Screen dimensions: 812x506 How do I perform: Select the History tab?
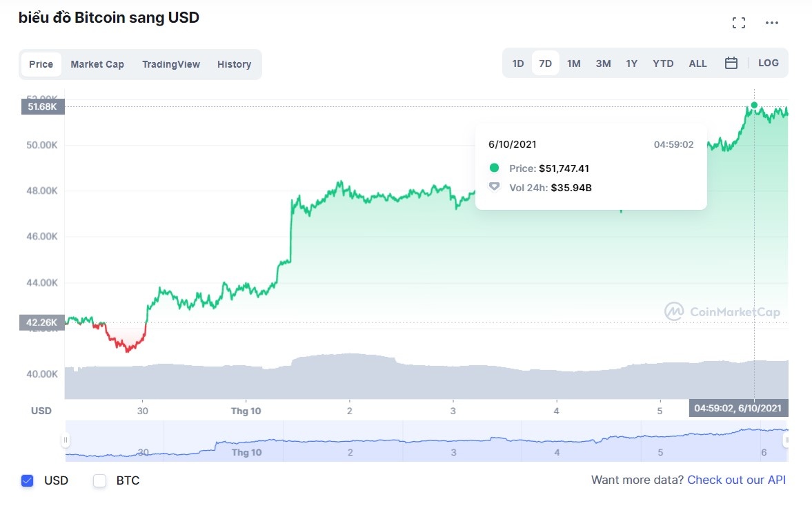click(x=234, y=64)
